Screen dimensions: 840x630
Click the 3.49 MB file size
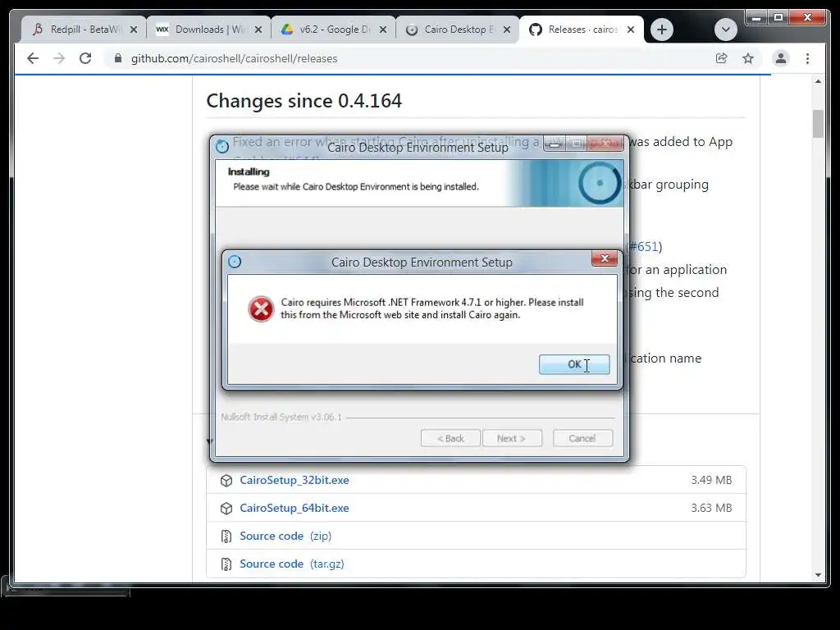(x=711, y=480)
